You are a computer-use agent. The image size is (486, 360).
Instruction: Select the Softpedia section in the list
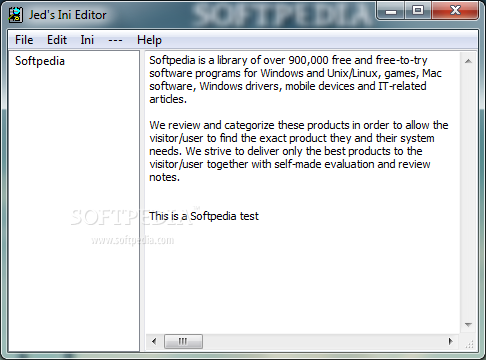40,61
